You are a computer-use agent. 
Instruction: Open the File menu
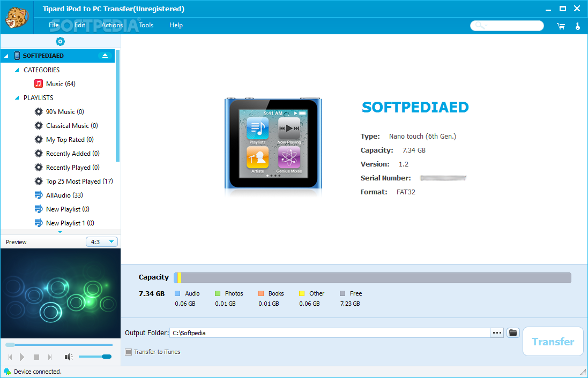[x=54, y=25]
